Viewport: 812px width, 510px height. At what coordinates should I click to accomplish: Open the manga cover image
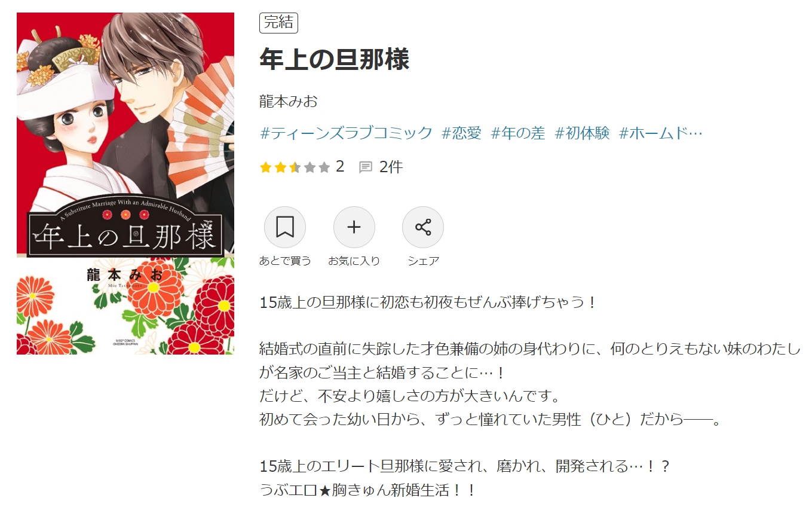point(125,184)
